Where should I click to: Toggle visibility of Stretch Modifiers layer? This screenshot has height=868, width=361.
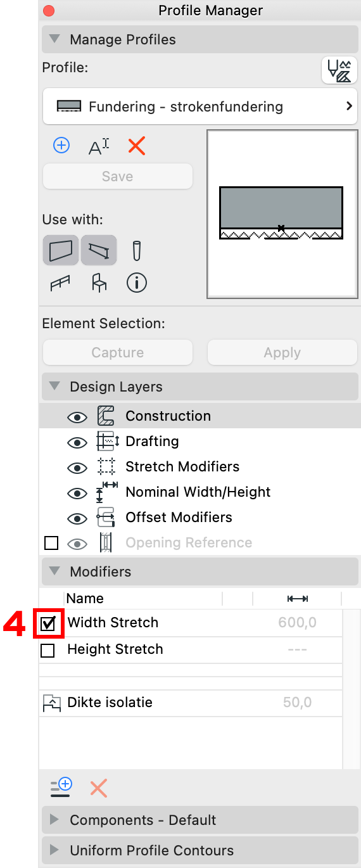pos(77,468)
